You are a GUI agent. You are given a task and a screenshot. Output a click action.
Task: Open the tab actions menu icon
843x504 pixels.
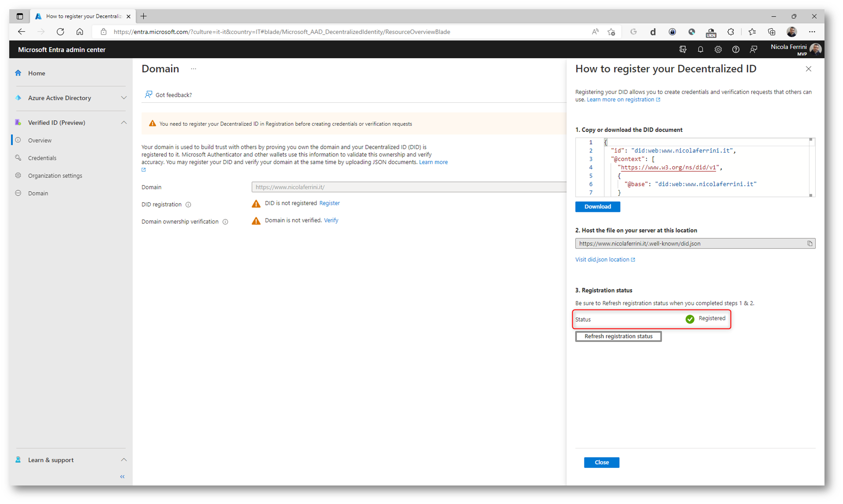(20, 16)
